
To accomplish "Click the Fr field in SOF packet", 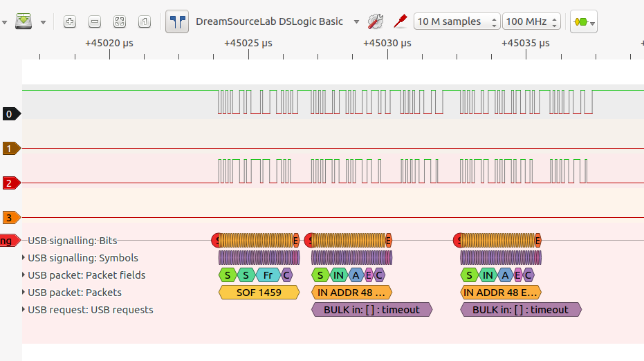I will pos(268,275).
